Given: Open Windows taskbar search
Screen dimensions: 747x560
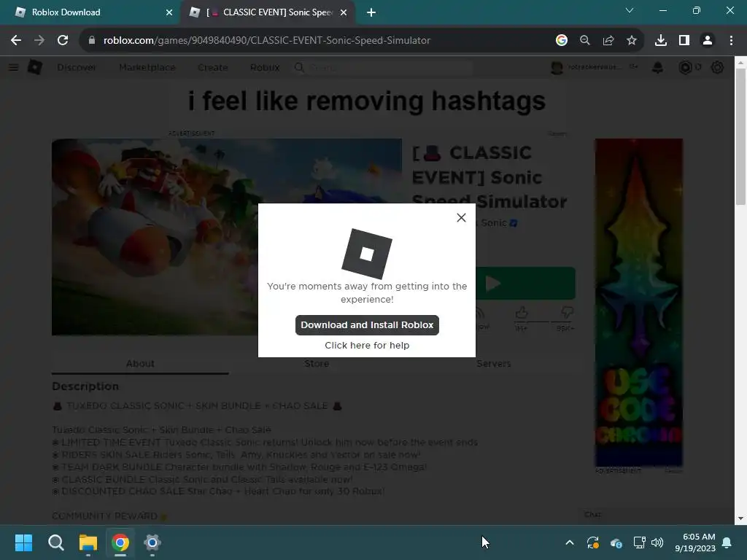Looking at the screenshot, I should (x=55, y=542).
